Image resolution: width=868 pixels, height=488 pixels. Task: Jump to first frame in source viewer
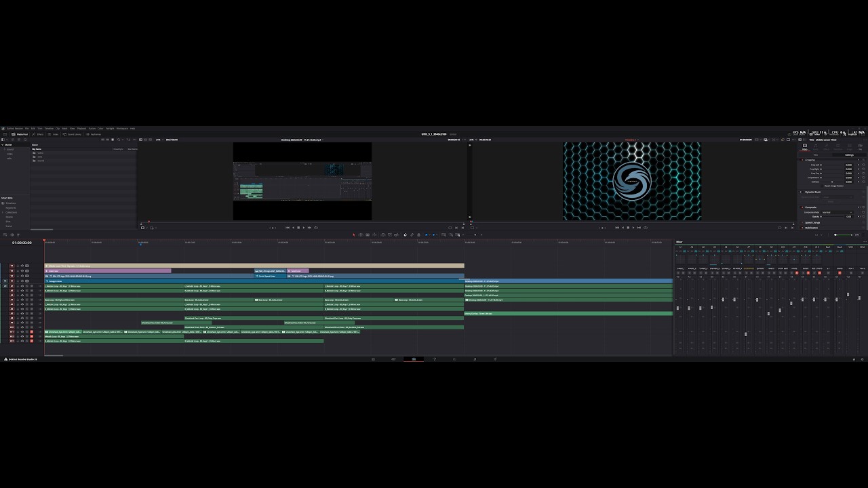pos(288,228)
